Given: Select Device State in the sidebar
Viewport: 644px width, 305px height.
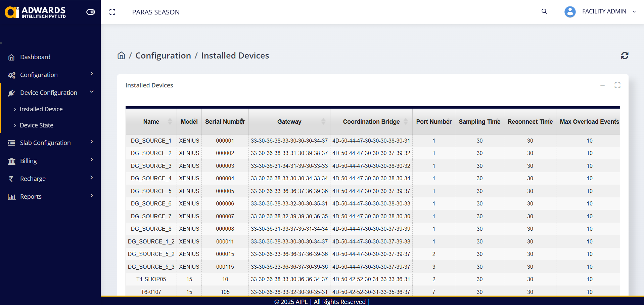Looking at the screenshot, I should [x=37, y=125].
